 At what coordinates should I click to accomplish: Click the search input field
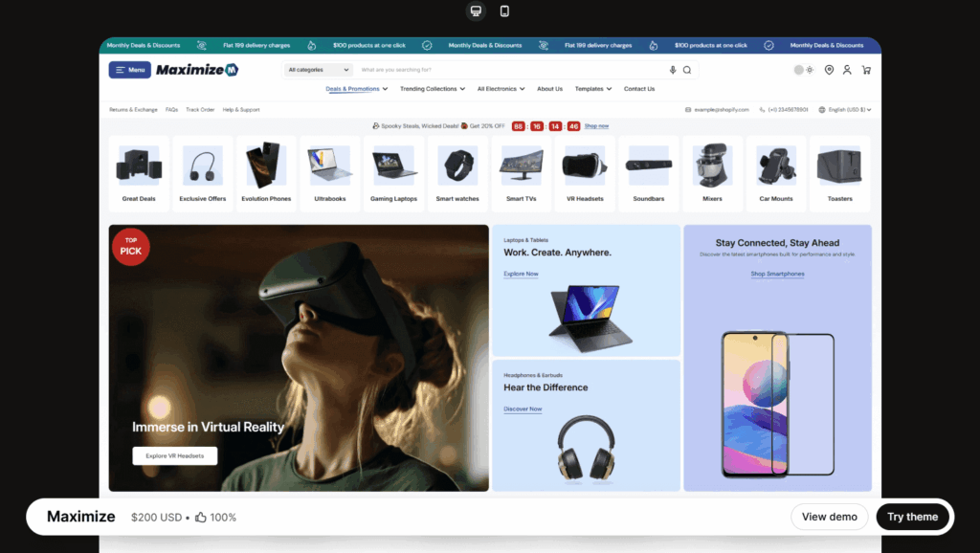(x=512, y=70)
